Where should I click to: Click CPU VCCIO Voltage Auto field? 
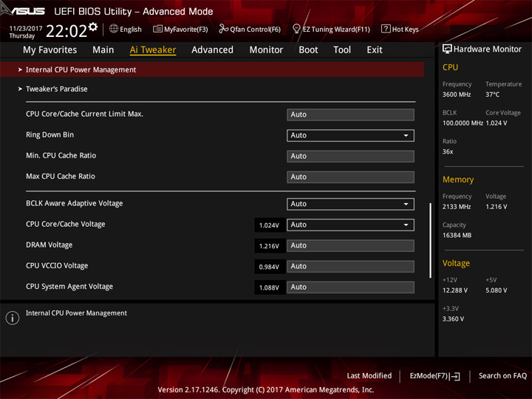pyautogui.click(x=350, y=266)
